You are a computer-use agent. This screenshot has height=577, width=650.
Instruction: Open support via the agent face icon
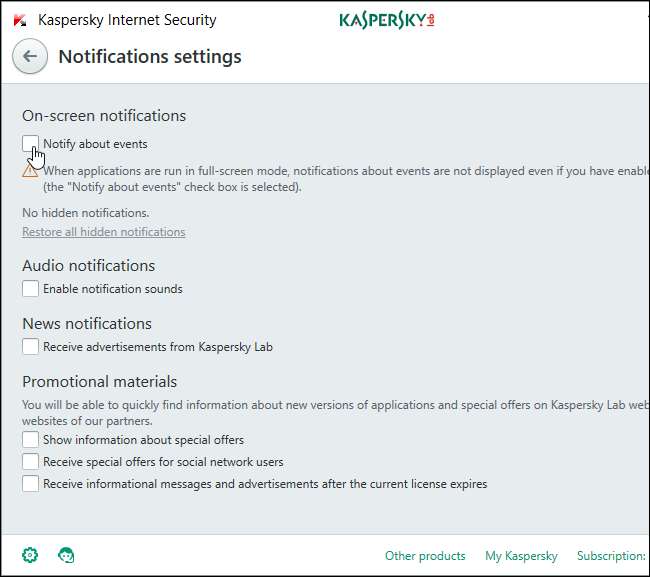coord(66,555)
